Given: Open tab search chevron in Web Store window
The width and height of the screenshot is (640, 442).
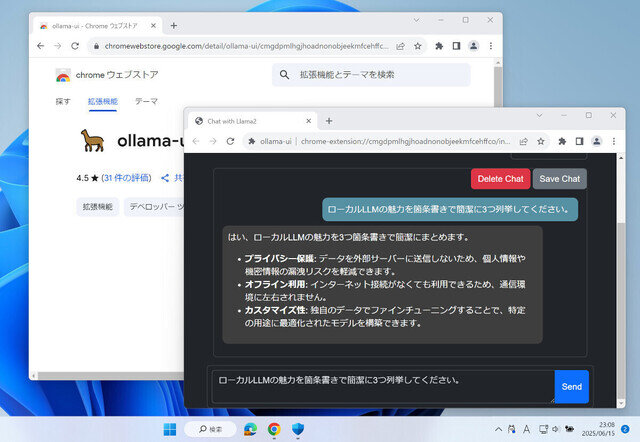Looking at the screenshot, I should 416,20.
